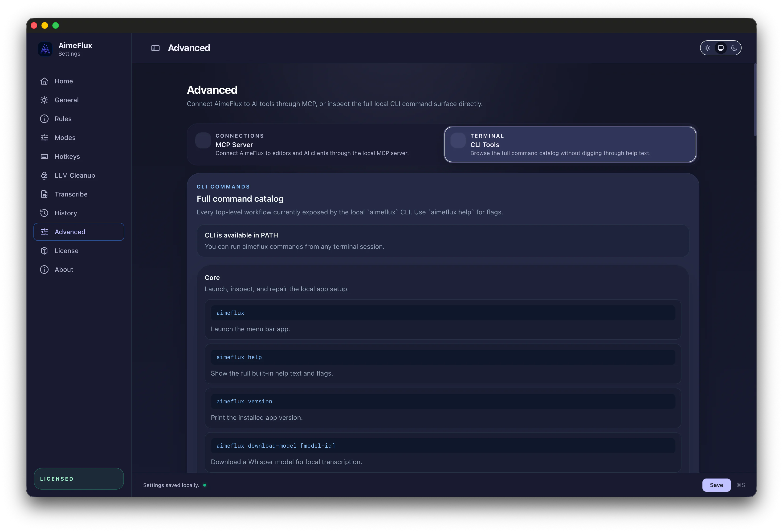Click the page scrollbar thumb
The width and height of the screenshot is (783, 532).
click(x=755, y=99)
